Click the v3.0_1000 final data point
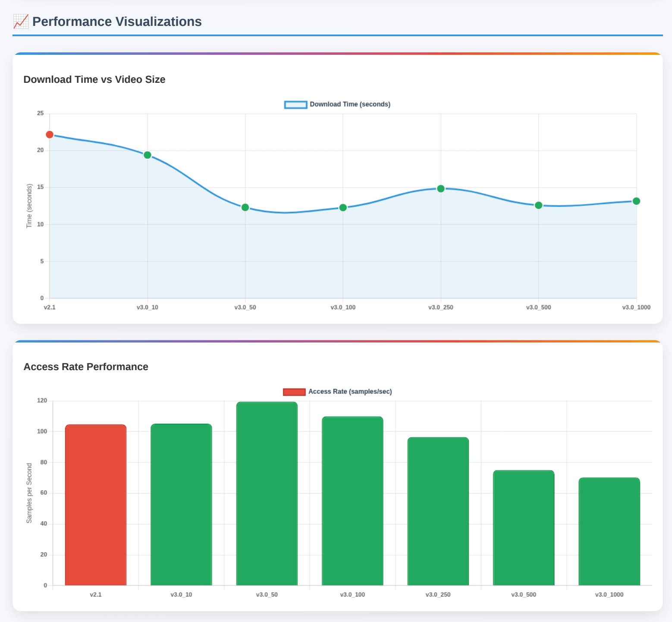The width and height of the screenshot is (672, 622). (x=636, y=201)
